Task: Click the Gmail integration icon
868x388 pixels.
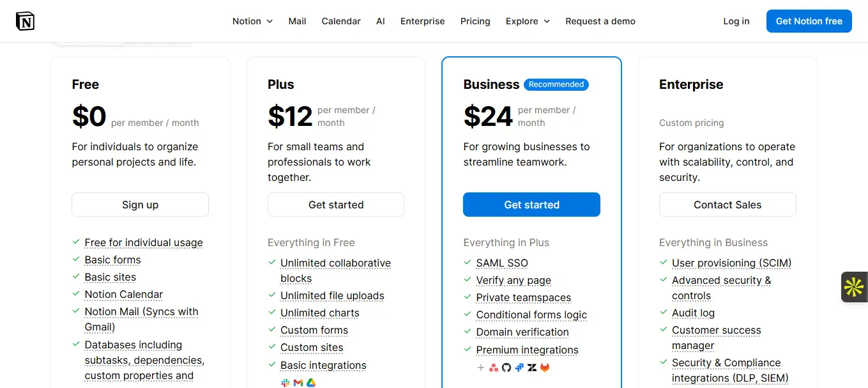Action: 298,382
